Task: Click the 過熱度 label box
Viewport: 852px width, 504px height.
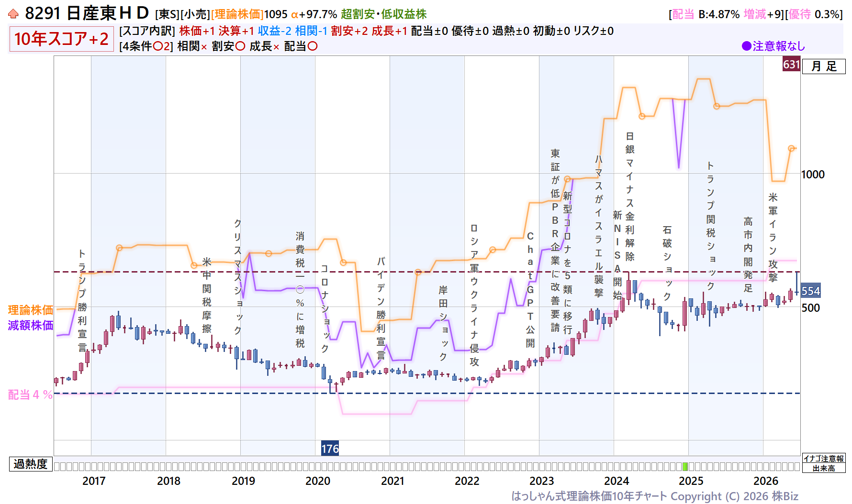Action: 31,464
